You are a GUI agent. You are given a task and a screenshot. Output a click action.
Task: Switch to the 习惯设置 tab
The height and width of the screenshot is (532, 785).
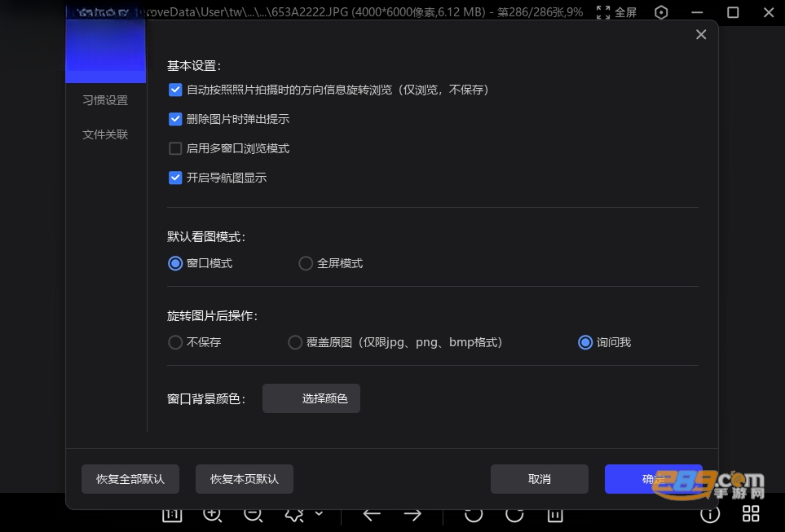pos(105,100)
